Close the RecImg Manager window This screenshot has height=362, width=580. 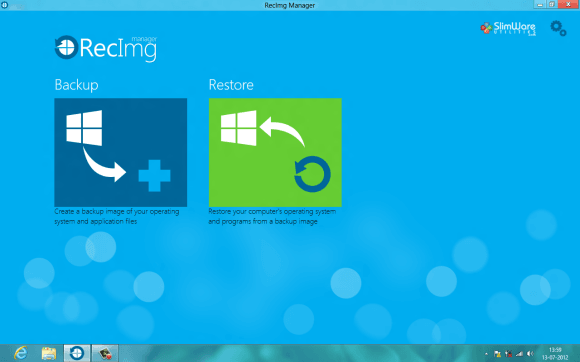point(568,4)
